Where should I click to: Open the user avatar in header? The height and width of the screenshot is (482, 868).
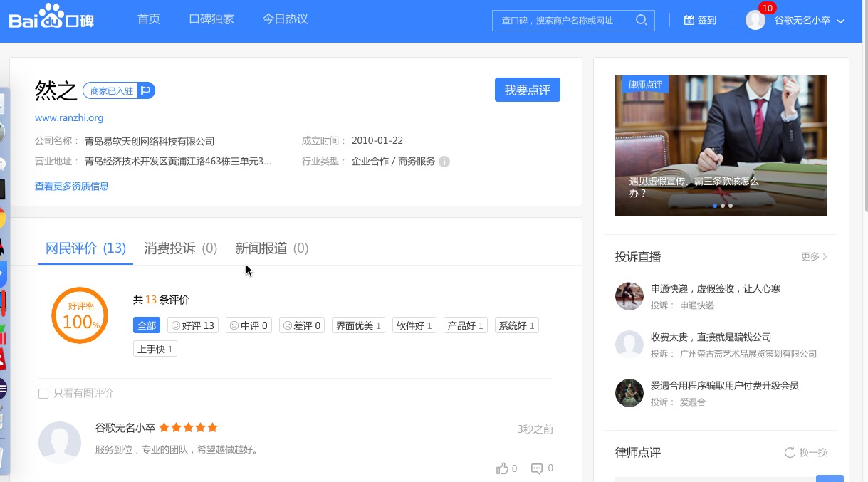click(755, 20)
